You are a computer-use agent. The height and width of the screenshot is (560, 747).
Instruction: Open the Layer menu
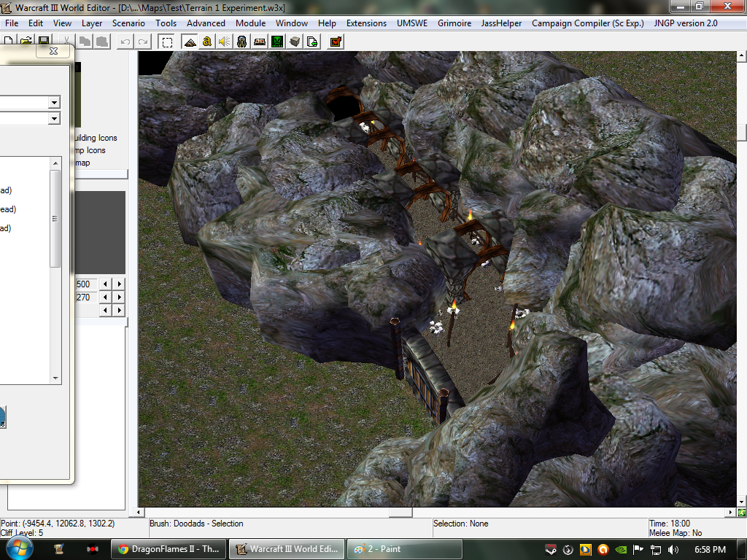coord(92,23)
